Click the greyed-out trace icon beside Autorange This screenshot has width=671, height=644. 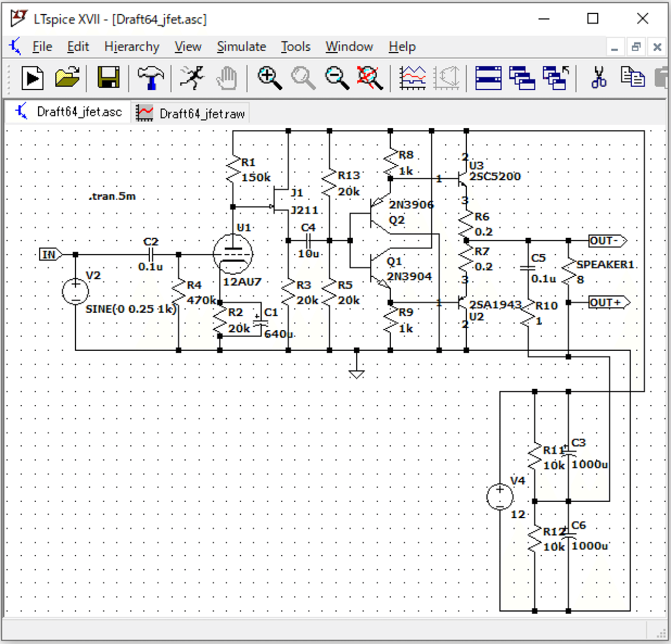(446, 78)
